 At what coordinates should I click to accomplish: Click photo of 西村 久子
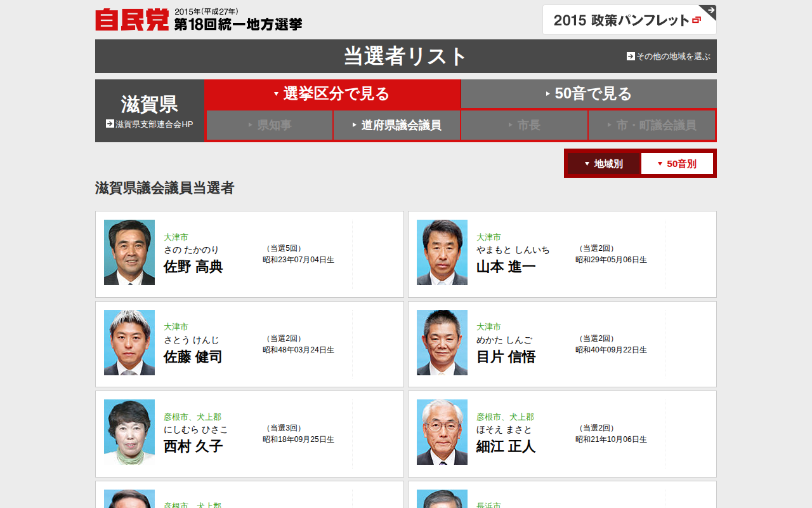129,432
